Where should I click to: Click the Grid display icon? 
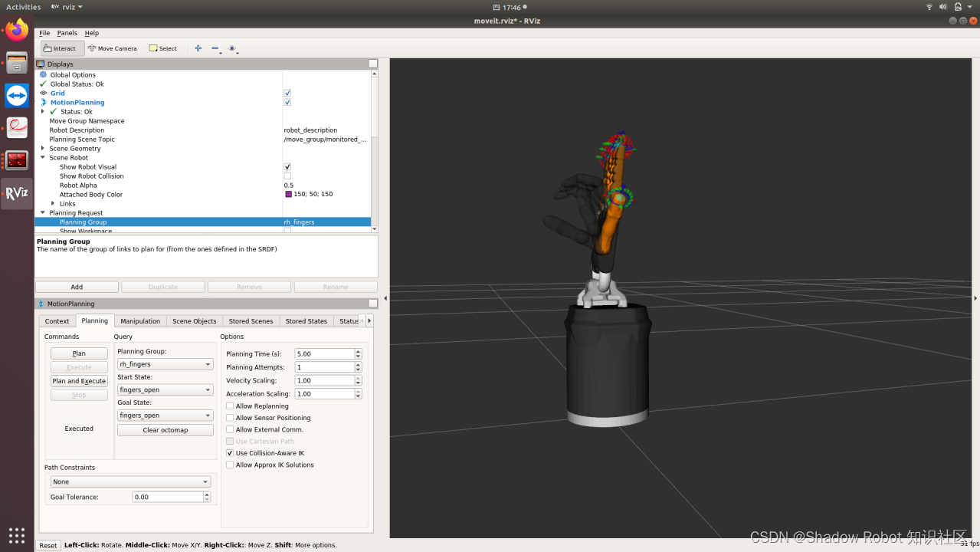coord(44,93)
